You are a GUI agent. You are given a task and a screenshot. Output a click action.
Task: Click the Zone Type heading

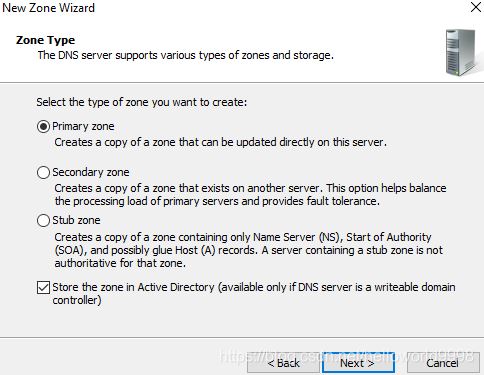pyautogui.click(x=45, y=40)
